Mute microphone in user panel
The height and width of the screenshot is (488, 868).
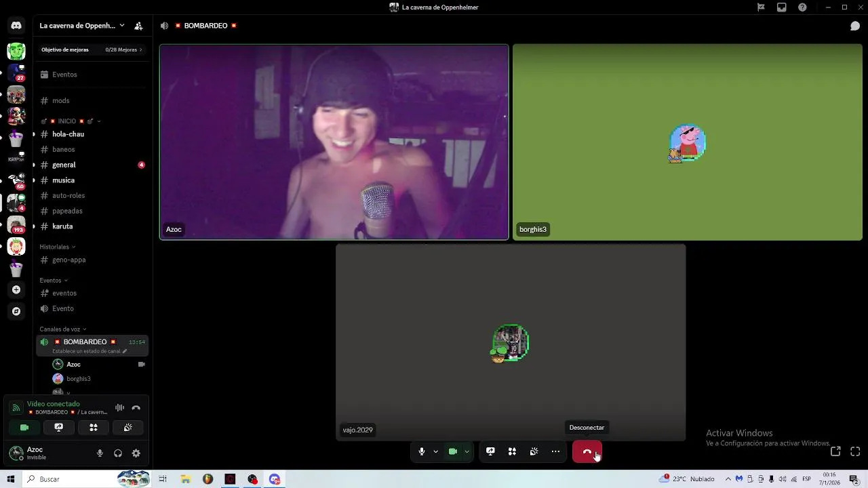click(100, 453)
